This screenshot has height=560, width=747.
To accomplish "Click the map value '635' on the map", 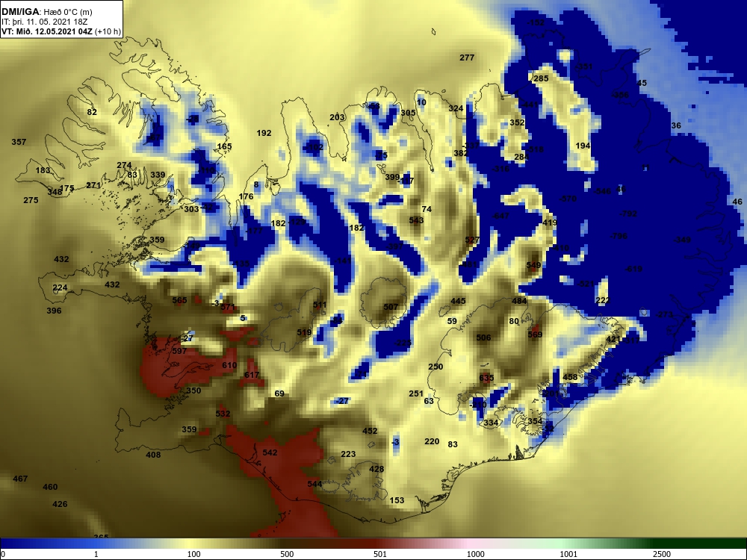I will pos(486,378).
